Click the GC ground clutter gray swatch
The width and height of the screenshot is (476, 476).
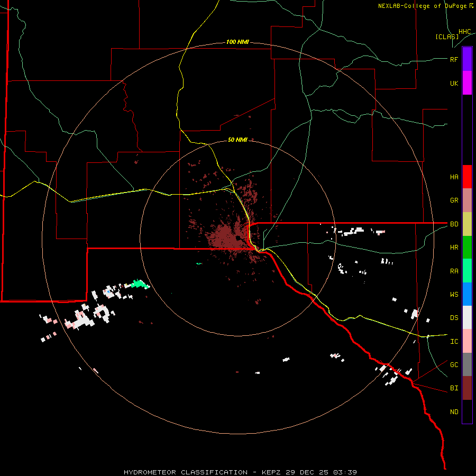tap(467, 364)
